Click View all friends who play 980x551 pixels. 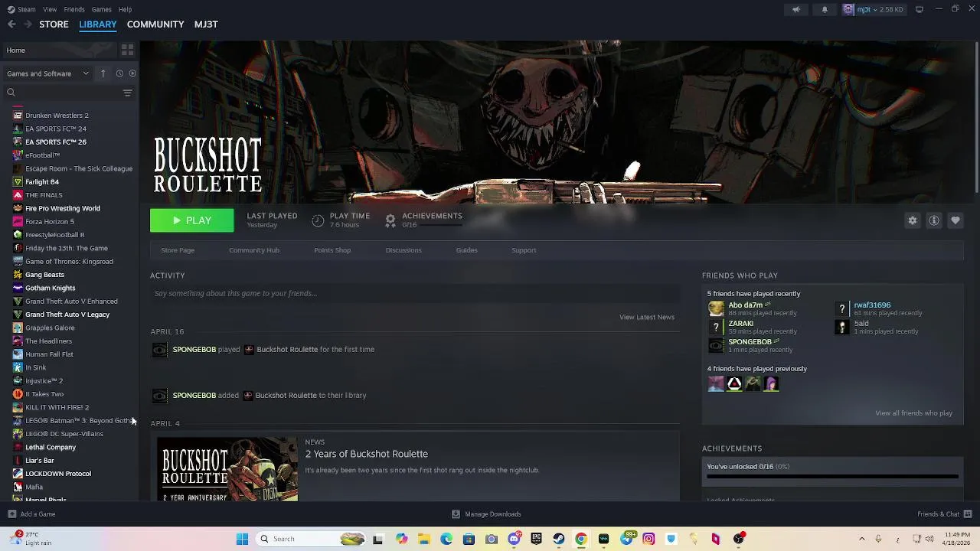(913, 413)
